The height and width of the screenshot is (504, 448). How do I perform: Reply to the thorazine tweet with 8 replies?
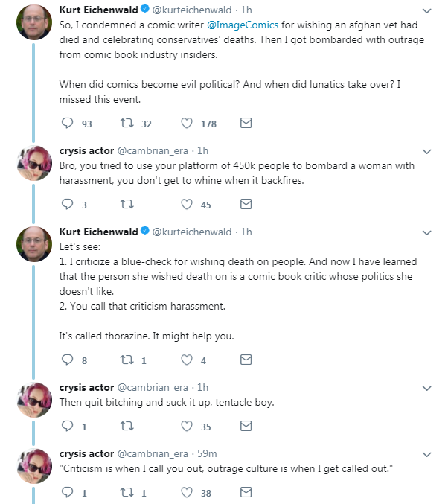point(68,360)
